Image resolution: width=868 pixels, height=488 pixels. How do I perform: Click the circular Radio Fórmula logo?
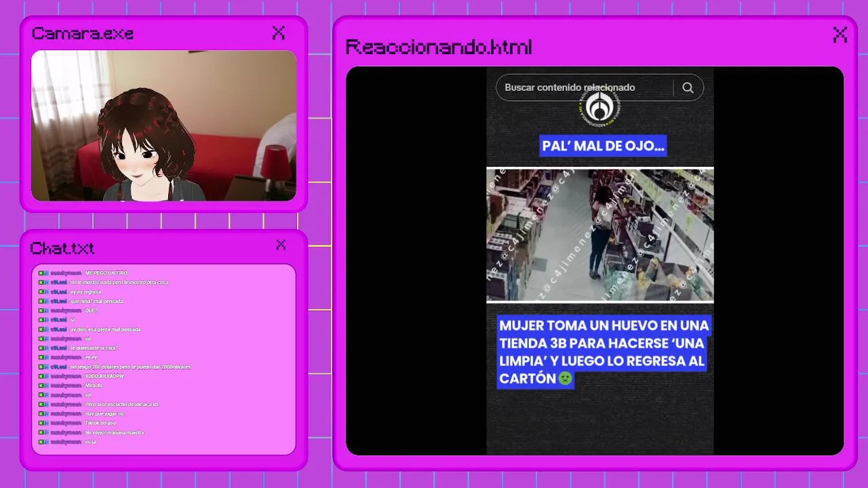tap(599, 108)
